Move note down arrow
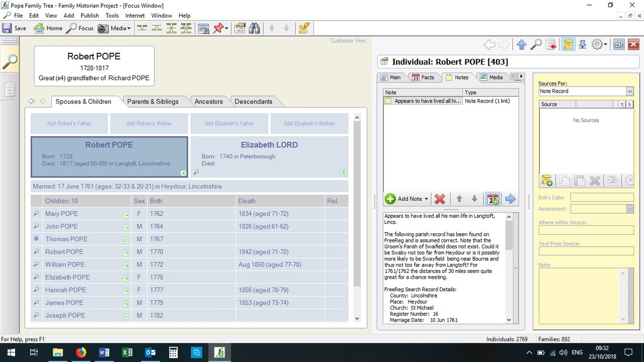The height and width of the screenshot is (362, 644). (x=474, y=199)
